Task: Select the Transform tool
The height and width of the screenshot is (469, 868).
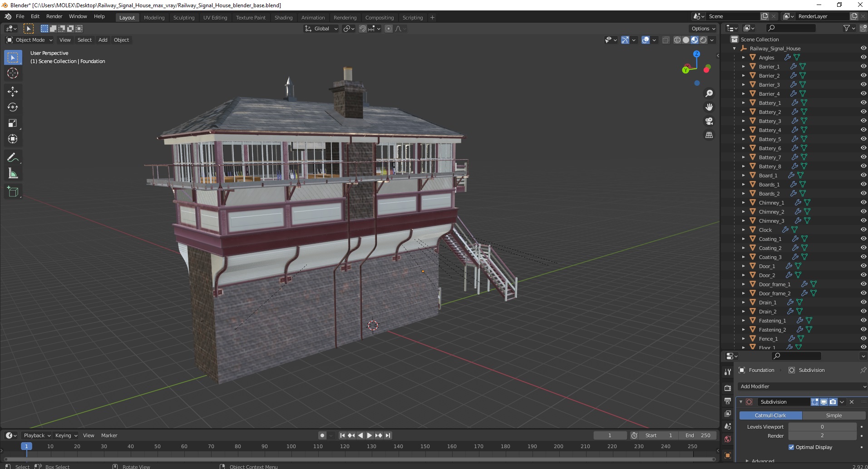Action: 13,139
